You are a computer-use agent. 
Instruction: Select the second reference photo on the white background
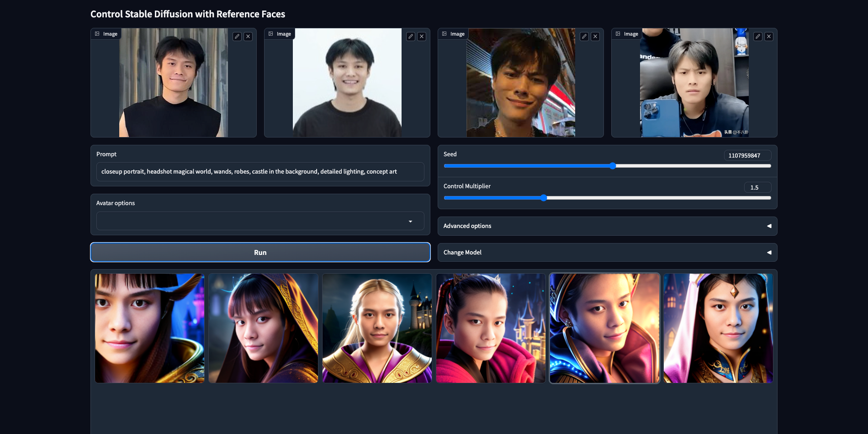(x=347, y=83)
